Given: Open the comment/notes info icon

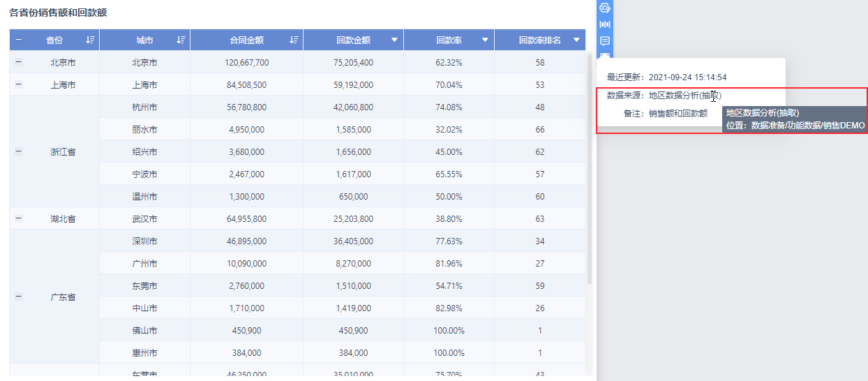Looking at the screenshot, I should [x=605, y=41].
